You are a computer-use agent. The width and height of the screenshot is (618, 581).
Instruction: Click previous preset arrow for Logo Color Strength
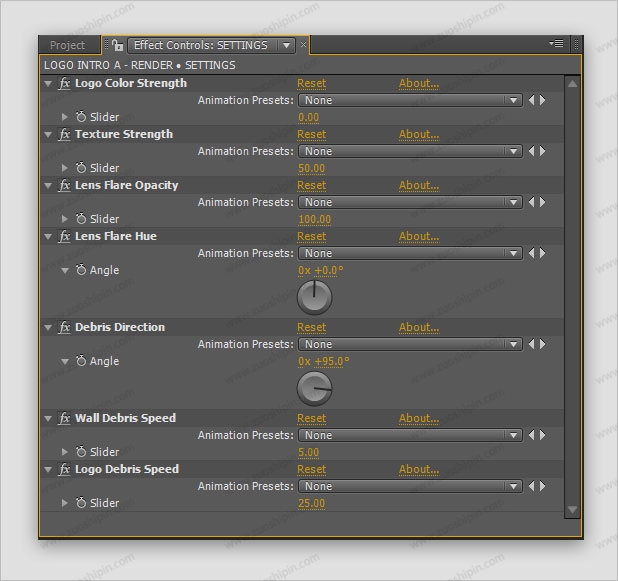click(x=531, y=101)
